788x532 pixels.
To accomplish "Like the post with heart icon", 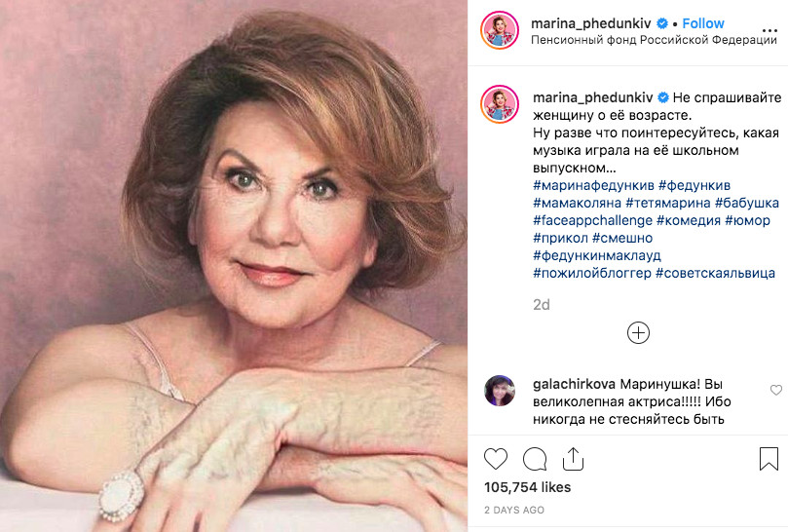I will 496,459.
